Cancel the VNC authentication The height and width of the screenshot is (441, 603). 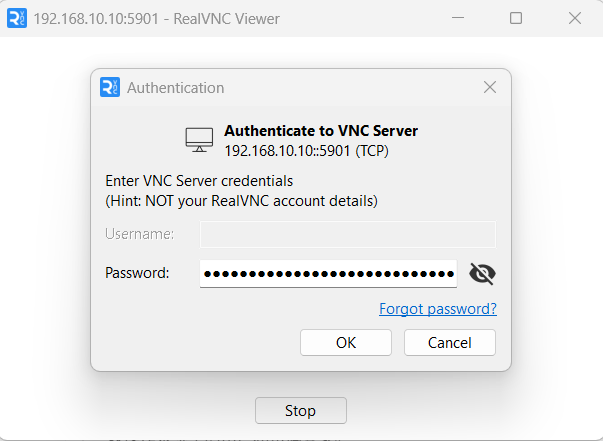click(x=450, y=342)
